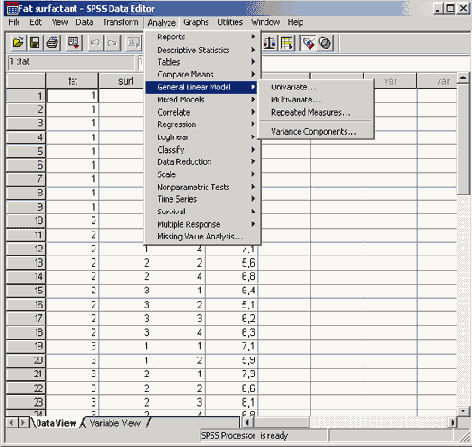
Task: Expand the Nonparametric Tests submenu
Action: [x=203, y=187]
